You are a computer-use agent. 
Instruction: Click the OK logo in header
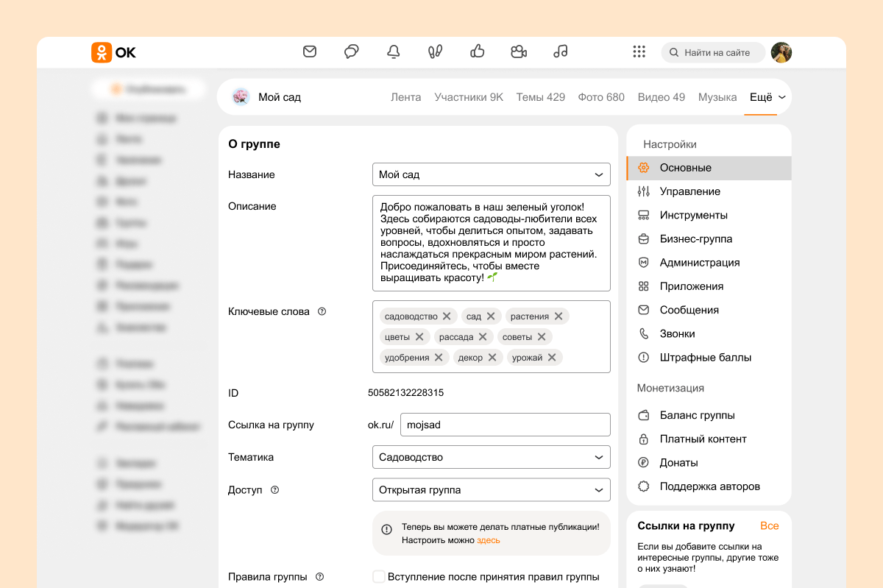point(113,52)
